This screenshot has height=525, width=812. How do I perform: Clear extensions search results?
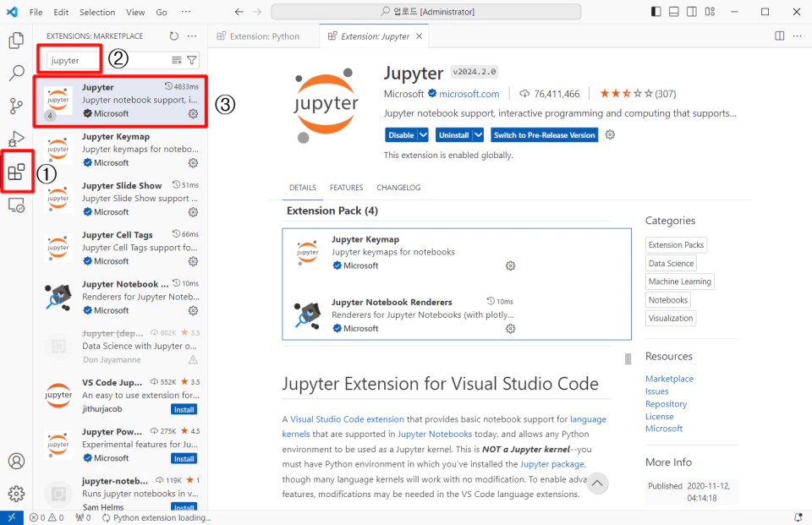177,60
